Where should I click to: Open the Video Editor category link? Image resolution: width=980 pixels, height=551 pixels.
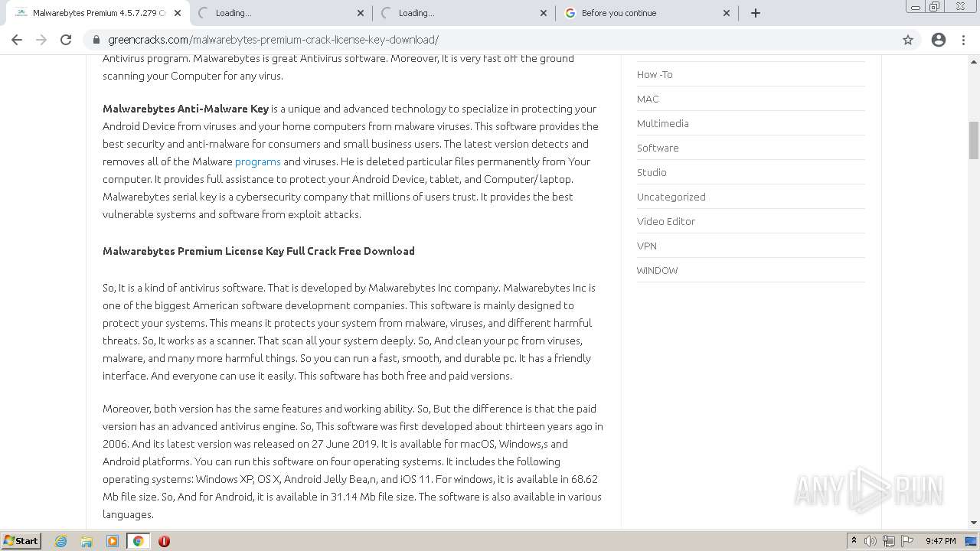pos(666,221)
